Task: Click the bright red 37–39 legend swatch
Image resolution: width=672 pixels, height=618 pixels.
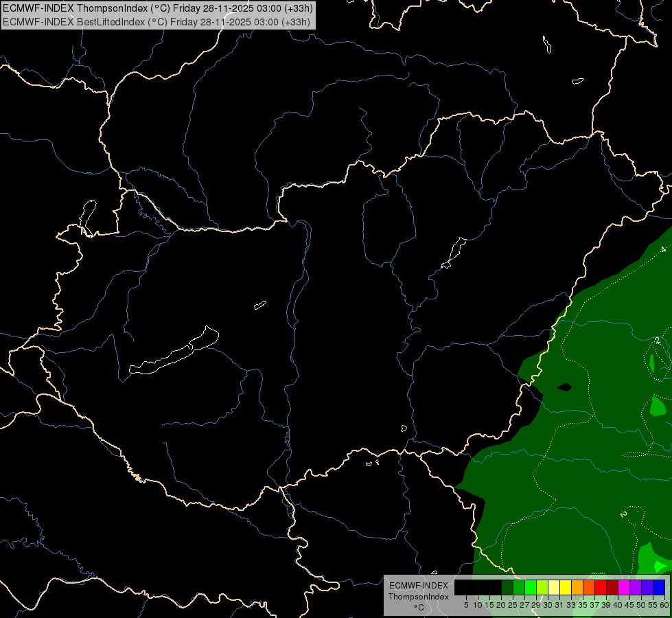Action: click(x=601, y=588)
